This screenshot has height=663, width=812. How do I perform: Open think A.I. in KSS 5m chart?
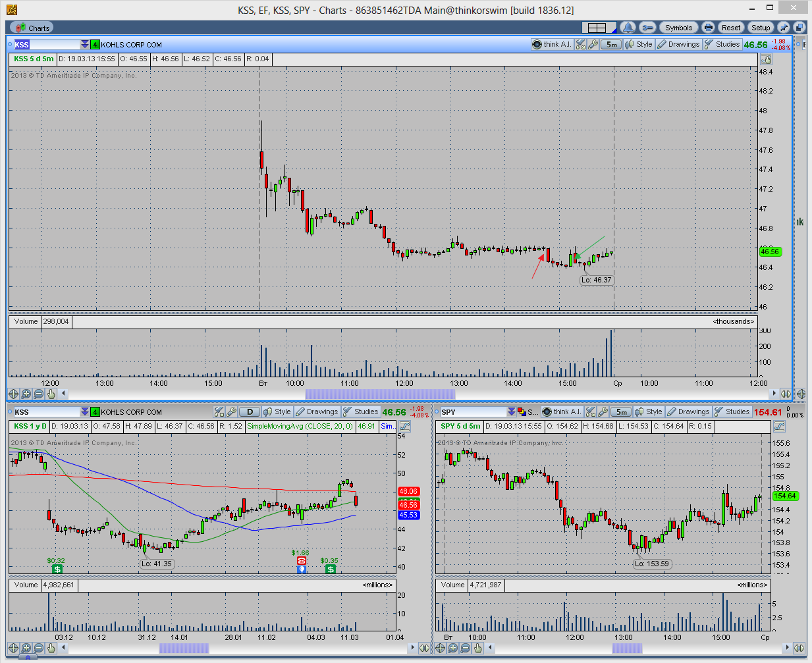552,44
